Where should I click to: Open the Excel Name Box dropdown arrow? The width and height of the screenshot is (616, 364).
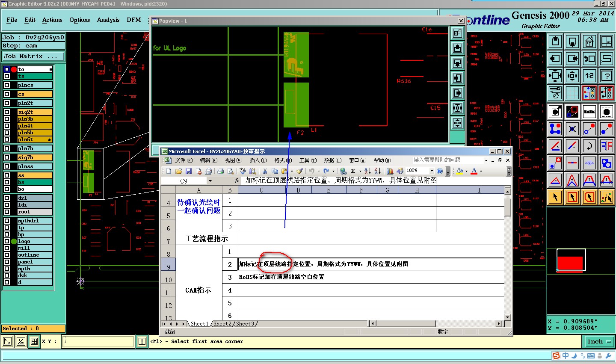210,181
